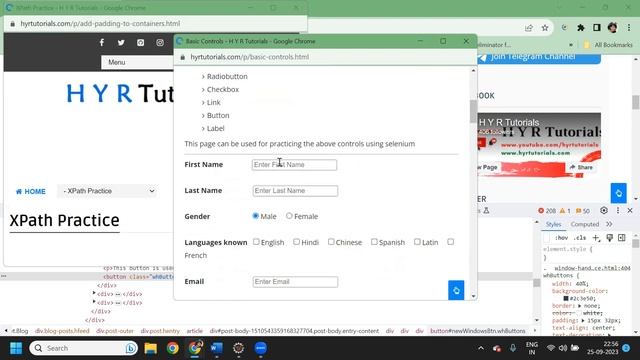640x360 pixels.
Task: Select Male radio button
Action: coord(256,216)
